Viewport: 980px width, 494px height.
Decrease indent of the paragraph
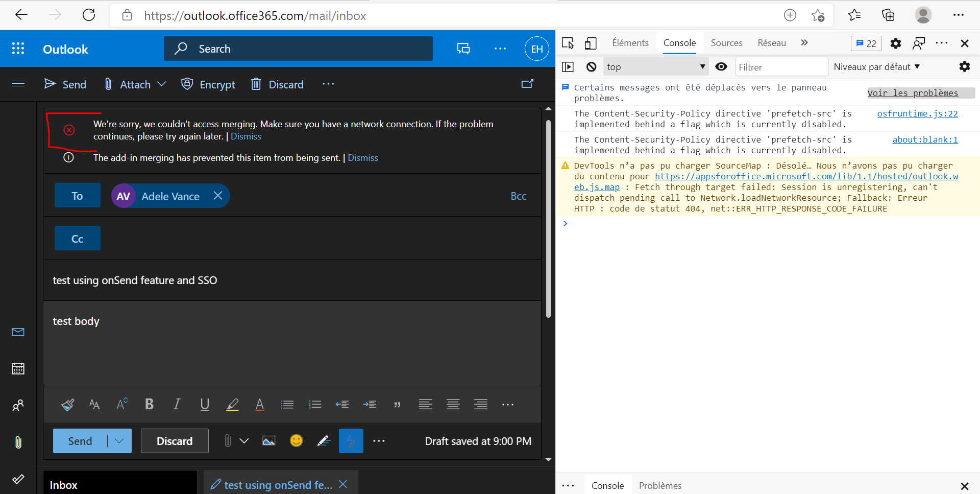(342, 405)
